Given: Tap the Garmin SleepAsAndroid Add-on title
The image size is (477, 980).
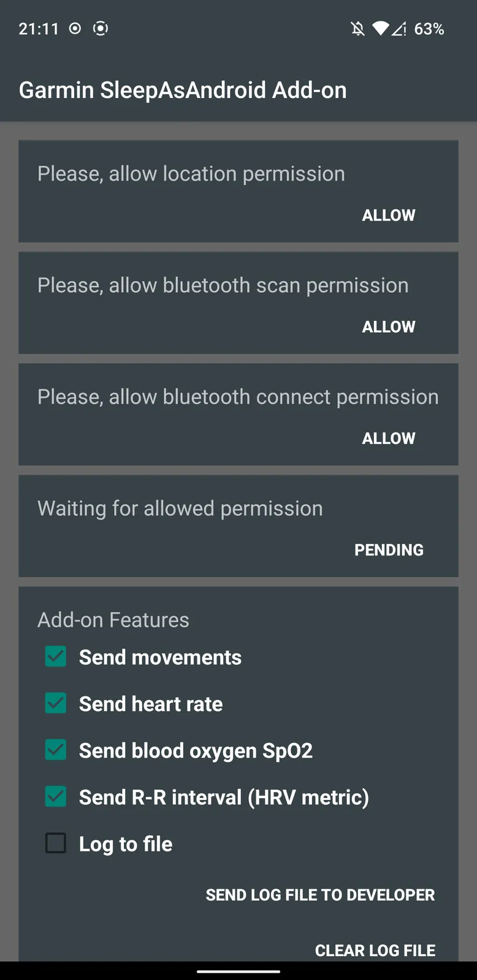Looking at the screenshot, I should point(183,90).
